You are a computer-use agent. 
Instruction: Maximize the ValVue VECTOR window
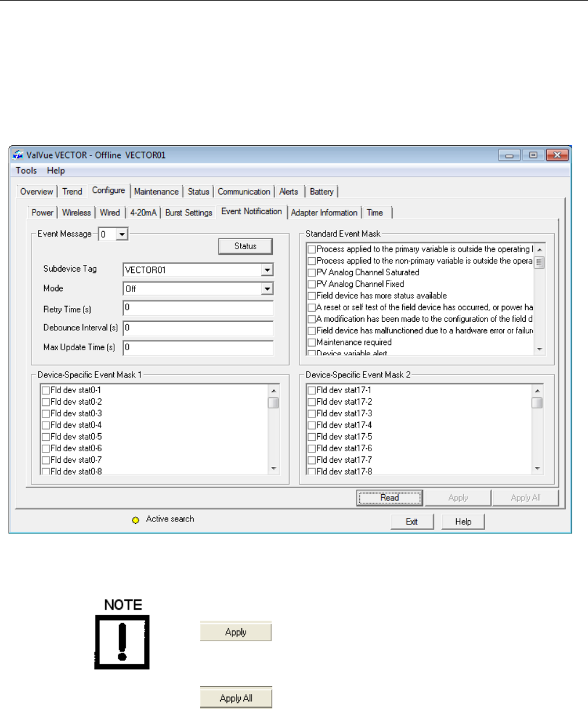534,155
